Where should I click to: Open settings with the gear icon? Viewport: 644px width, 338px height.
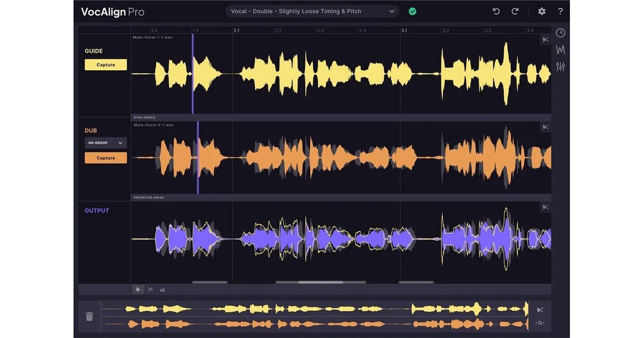541,11
